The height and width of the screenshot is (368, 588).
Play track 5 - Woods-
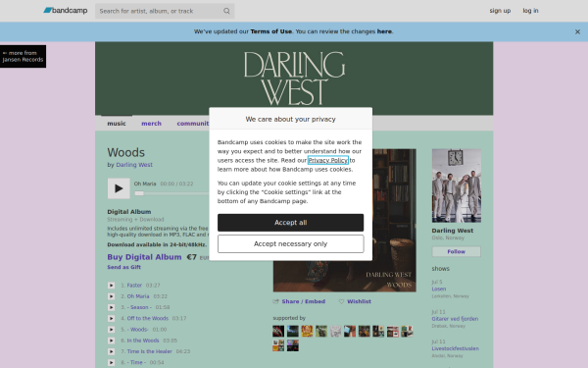(111, 330)
